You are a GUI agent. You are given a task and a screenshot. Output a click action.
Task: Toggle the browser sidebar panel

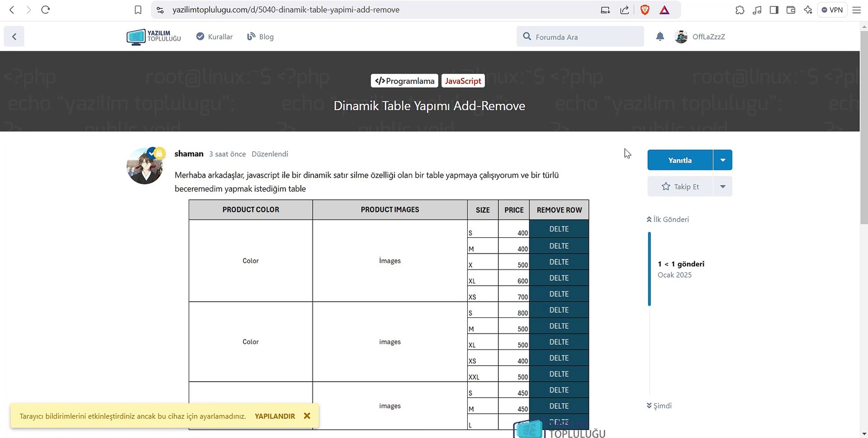coord(774,10)
